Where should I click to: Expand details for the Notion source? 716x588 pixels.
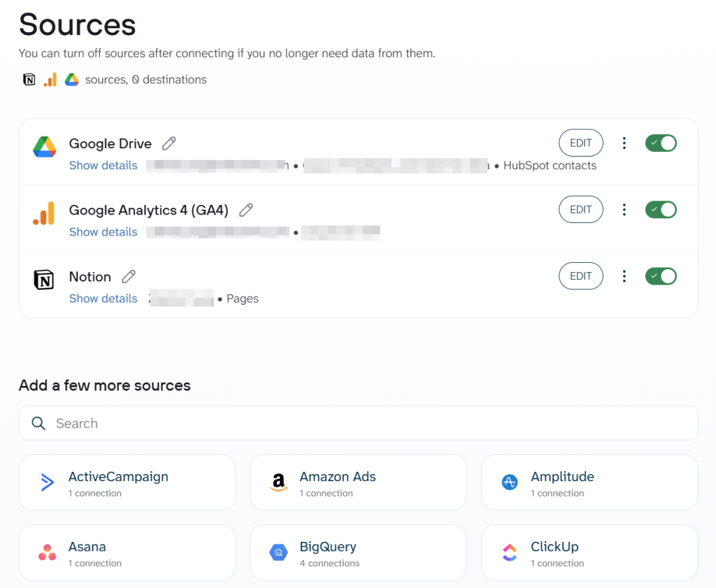[x=103, y=298]
